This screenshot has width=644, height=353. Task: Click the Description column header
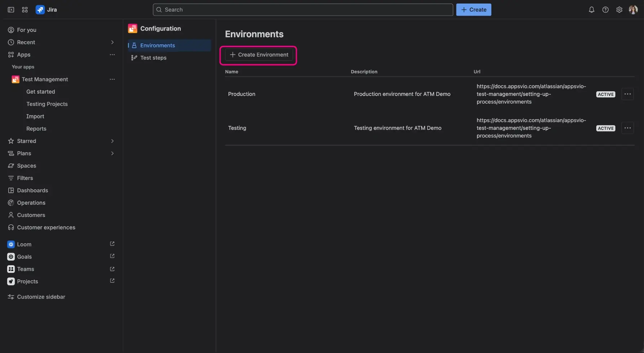364,72
